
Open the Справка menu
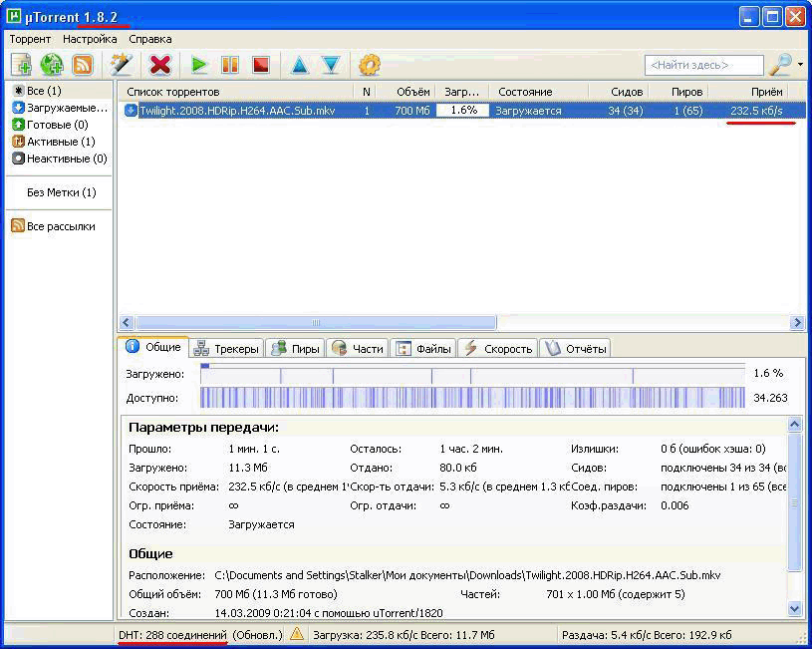coord(150,39)
